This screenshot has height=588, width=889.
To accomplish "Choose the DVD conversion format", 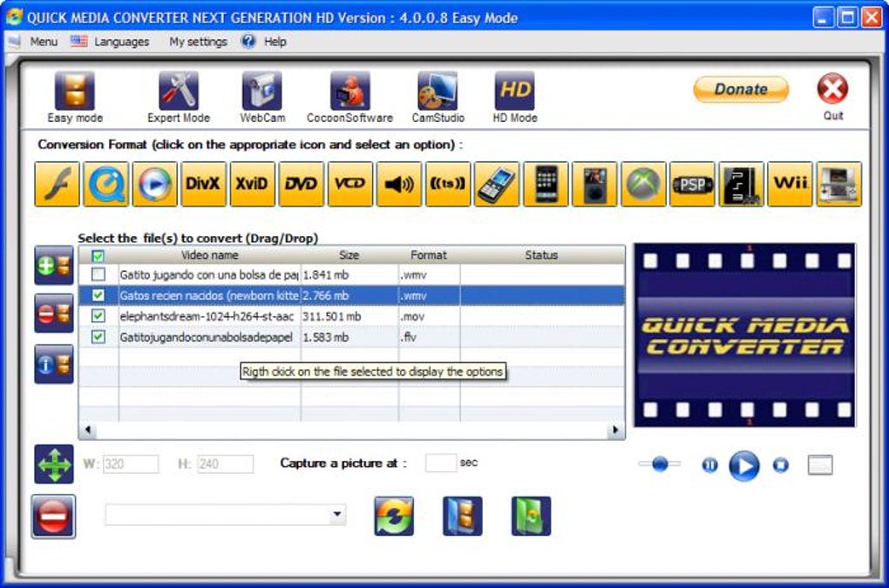I will coord(301,184).
